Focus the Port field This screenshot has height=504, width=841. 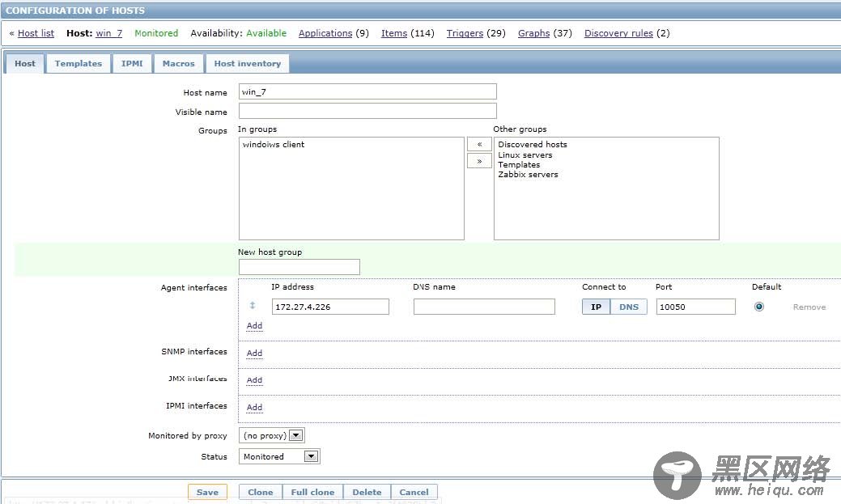[x=695, y=307]
